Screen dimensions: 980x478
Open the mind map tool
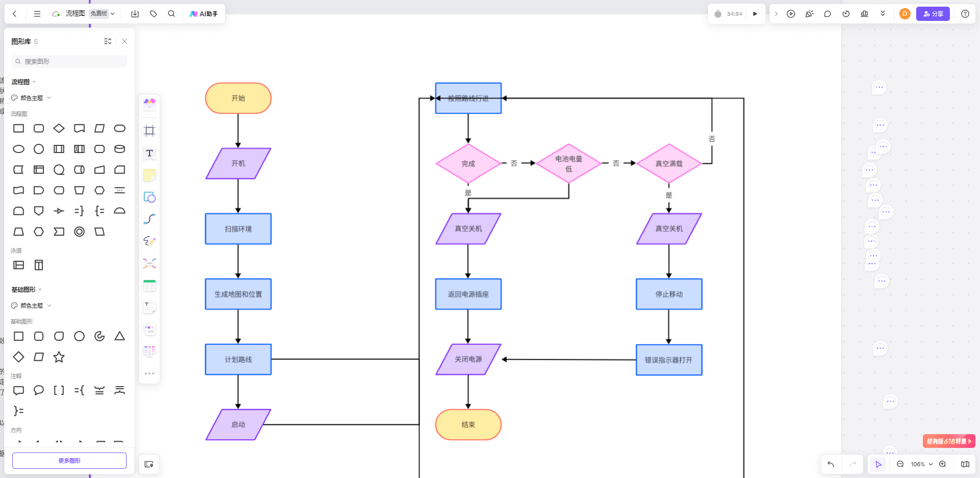pos(150,263)
